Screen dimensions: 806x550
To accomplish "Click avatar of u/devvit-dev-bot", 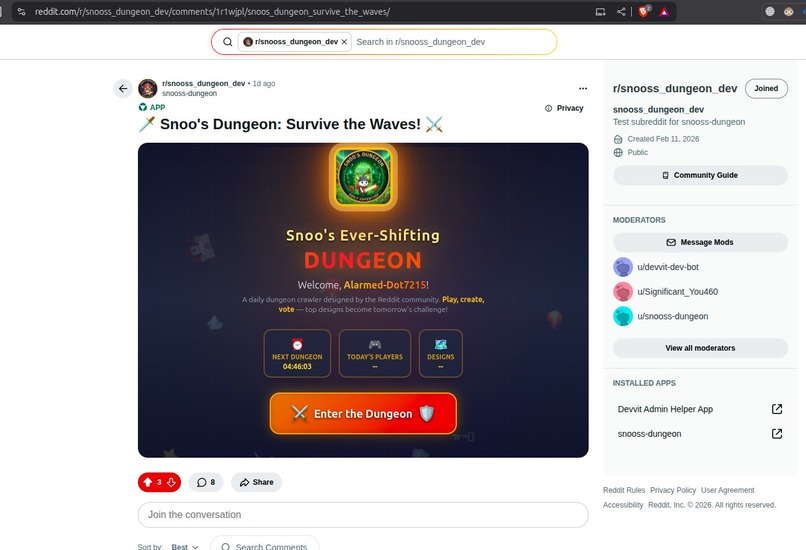I will tap(622, 267).
